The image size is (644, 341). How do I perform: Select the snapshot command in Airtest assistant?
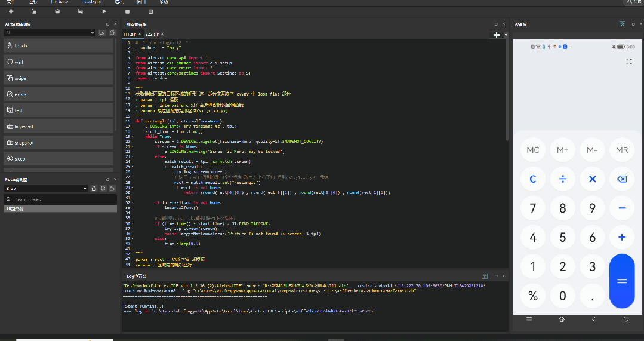point(58,143)
